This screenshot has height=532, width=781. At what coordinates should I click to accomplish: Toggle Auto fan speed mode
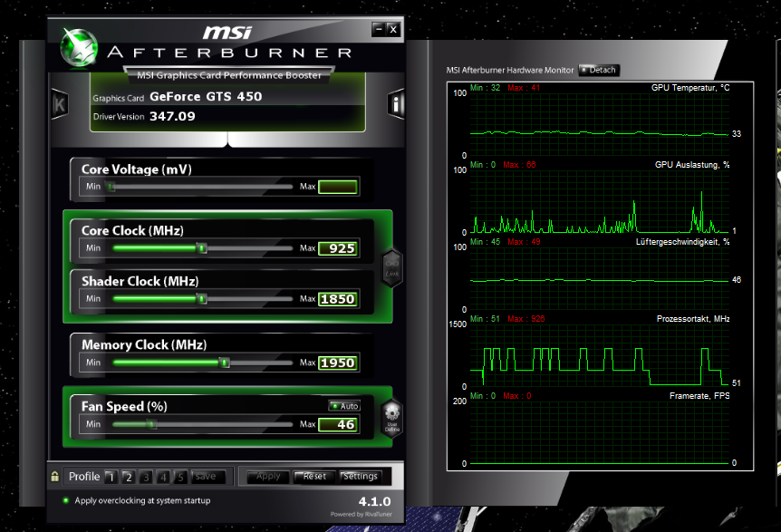(x=344, y=406)
